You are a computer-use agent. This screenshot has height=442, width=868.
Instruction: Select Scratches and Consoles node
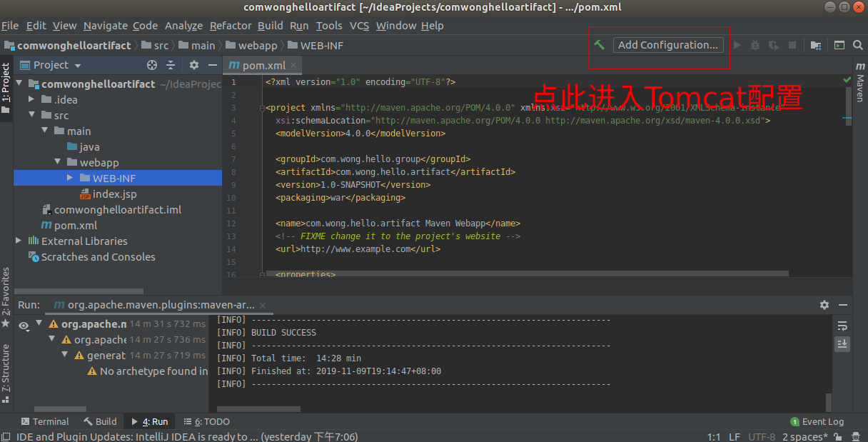[x=91, y=256]
